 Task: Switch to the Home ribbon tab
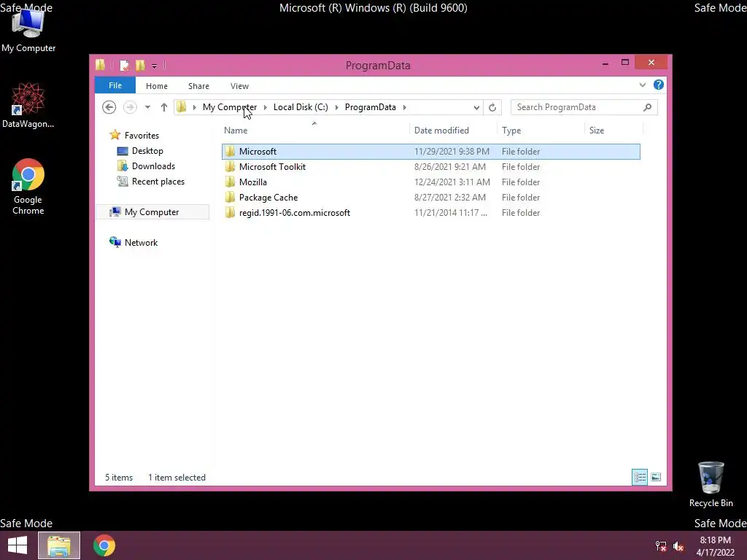point(157,86)
